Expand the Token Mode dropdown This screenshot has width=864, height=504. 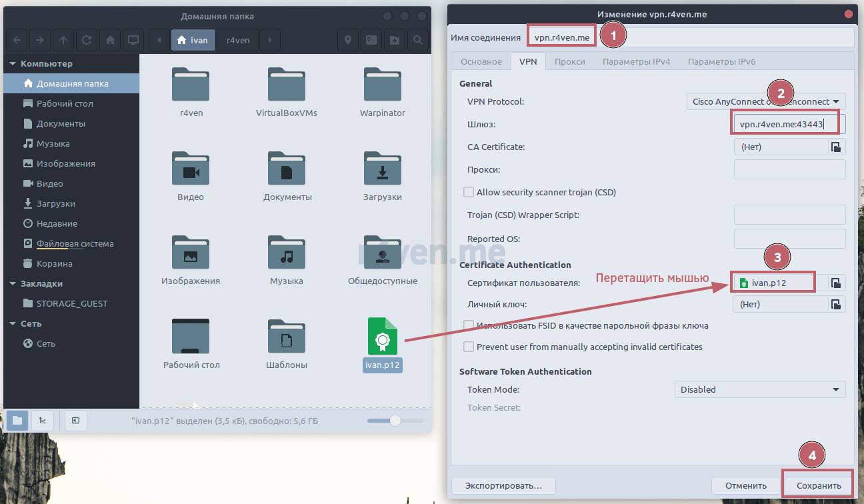pyautogui.click(x=760, y=390)
